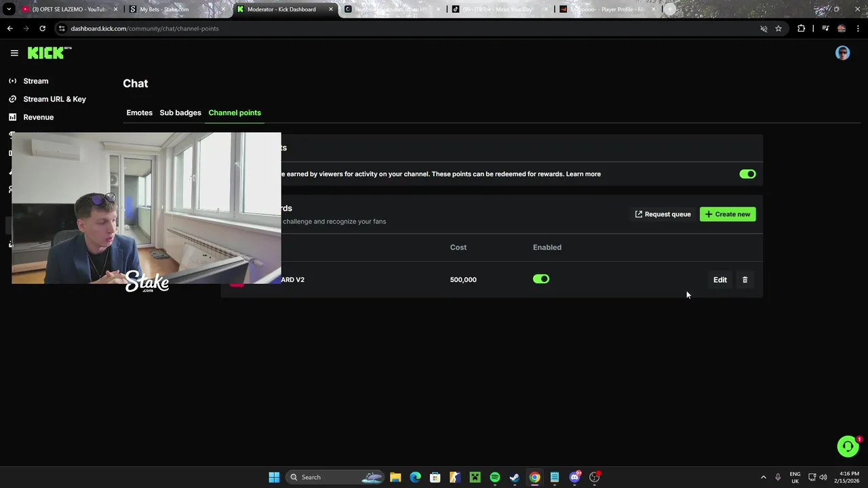Open the support chat bubble
This screenshot has height=488, width=868.
coord(848,446)
